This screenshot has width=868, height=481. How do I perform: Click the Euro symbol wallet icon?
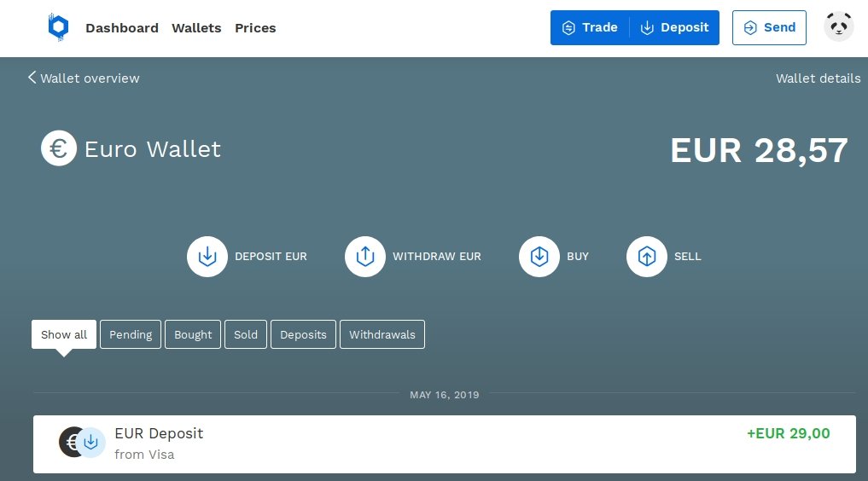coord(59,149)
